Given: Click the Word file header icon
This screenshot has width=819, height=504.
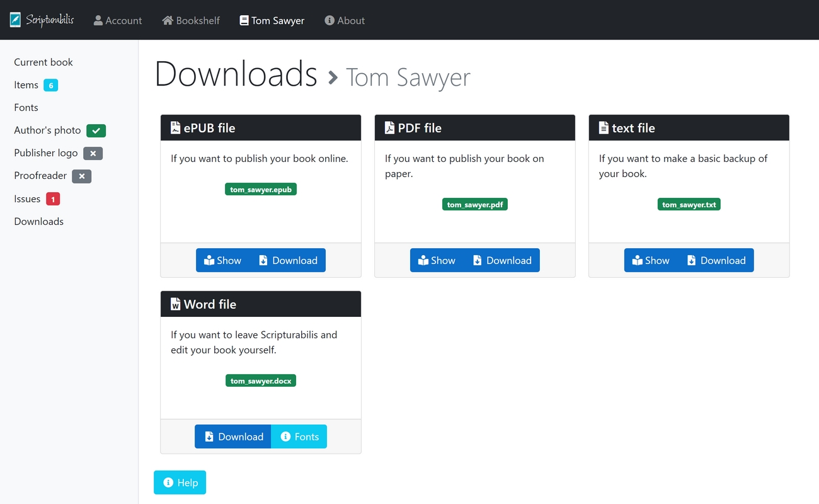Looking at the screenshot, I should (x=175, y=304).
